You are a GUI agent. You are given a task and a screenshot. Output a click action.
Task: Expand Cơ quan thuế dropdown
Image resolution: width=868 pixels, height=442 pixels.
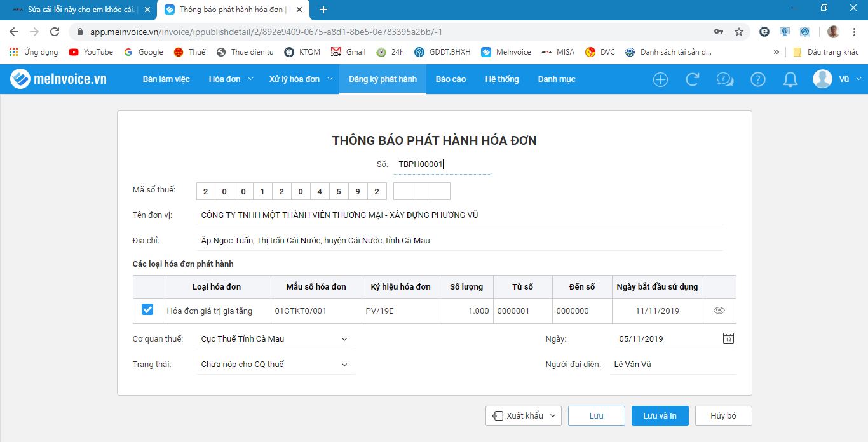coord(344,339)
